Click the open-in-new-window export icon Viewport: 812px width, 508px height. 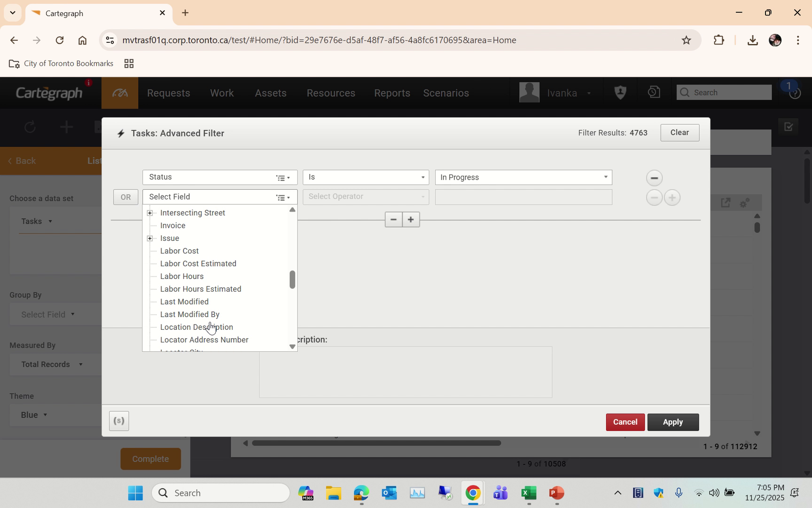(x=726, y=202)
